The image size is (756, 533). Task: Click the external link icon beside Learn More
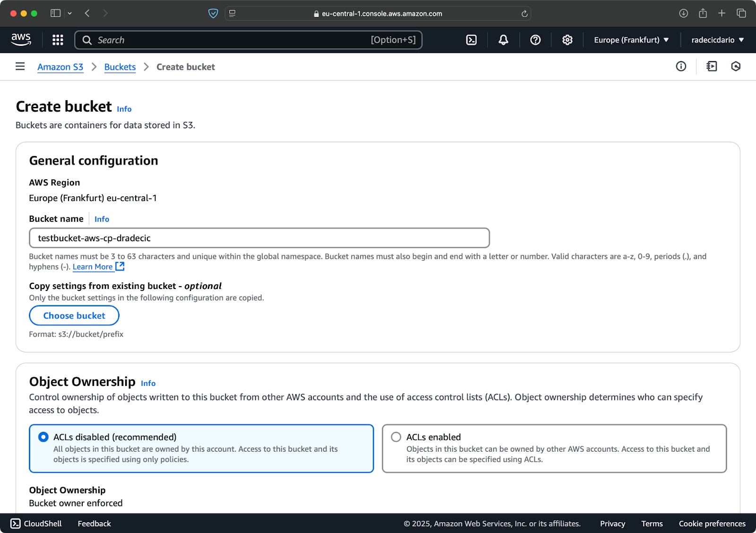click(x=120, y=266)
